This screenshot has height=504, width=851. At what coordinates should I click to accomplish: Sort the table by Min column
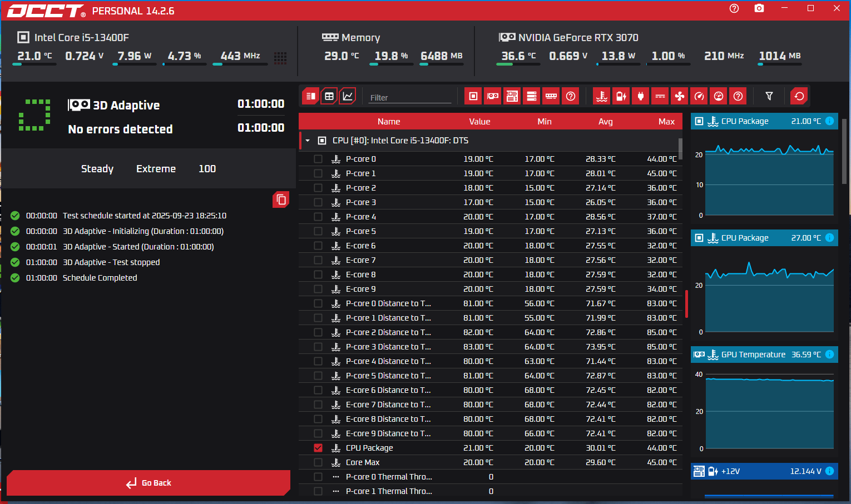pyautogui.click(x=545, y=122)
